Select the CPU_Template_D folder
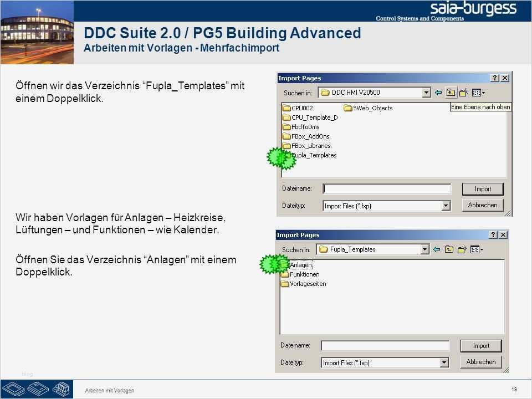The height and width of the screenshot is (399, 532). [310, 117]
